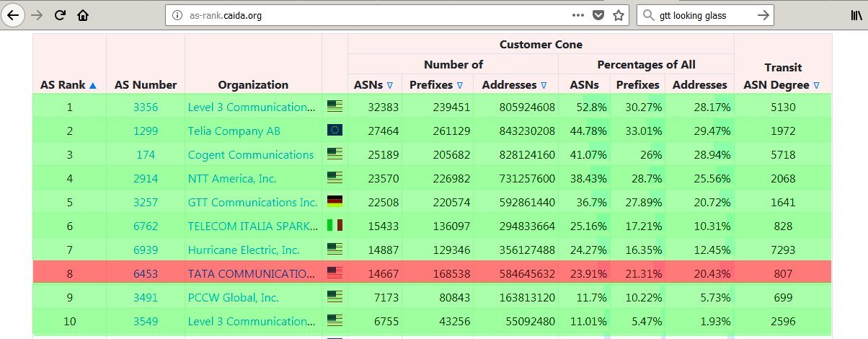Open AS Number 3257 link
This screenshot has width=868, height=339.
146,202
